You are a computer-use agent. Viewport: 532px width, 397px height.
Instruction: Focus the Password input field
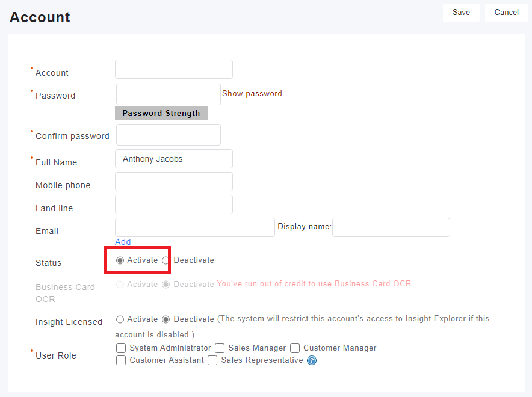(x=169, y=94)
